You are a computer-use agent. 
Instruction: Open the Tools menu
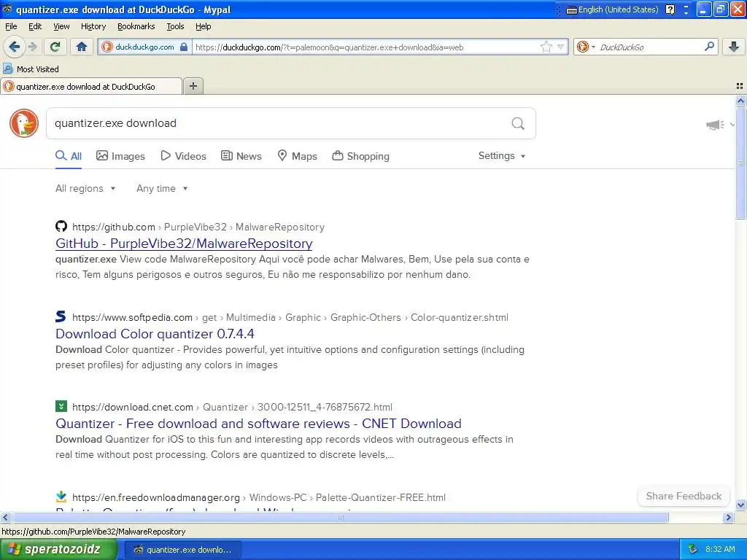175,26
